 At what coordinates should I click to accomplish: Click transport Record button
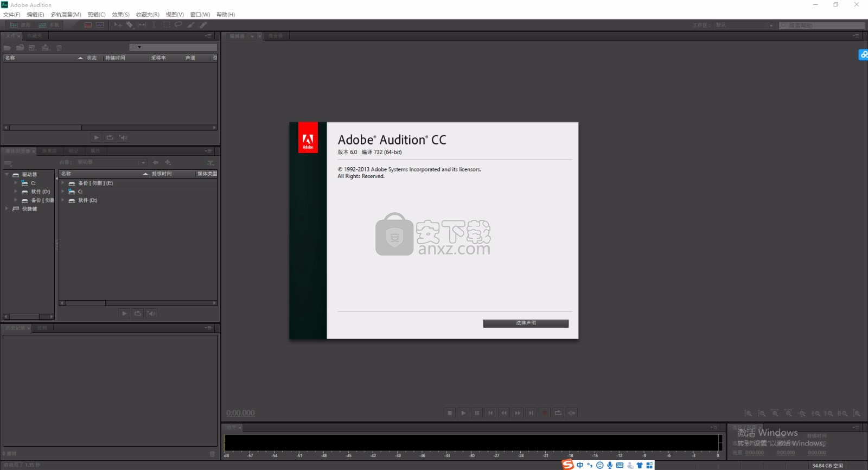pos(545,413)
